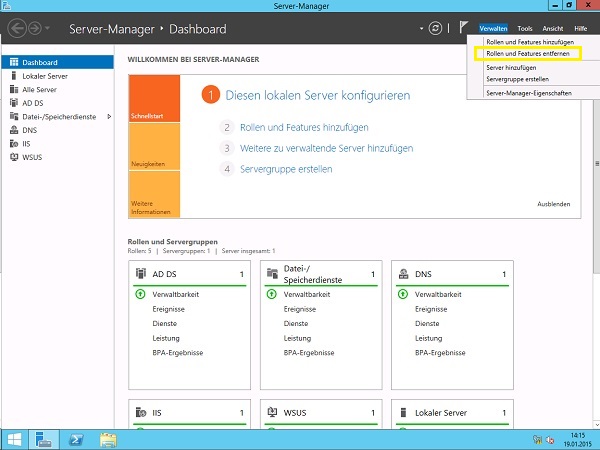Select Dashboard in the sidebar
Viewport: 600px width, 450px height.
point(57,62)
